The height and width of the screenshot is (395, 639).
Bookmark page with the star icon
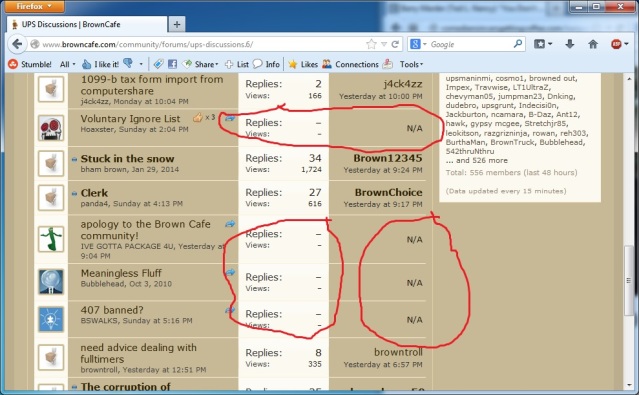pyautogui.click(x=371, y=44)
